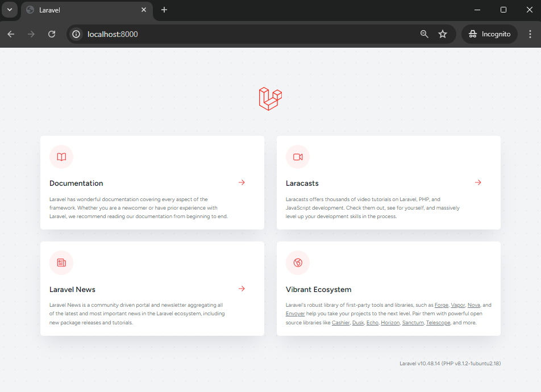Viewport: 541px width, 392px height.
Task: View site information icon in address bar
Action: tap(76, 34)
